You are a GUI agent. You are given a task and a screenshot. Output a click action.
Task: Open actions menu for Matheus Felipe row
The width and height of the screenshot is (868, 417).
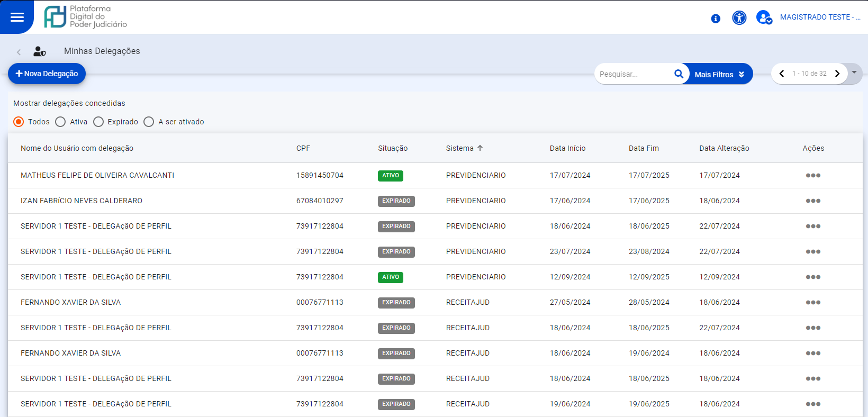pos(813,176)
